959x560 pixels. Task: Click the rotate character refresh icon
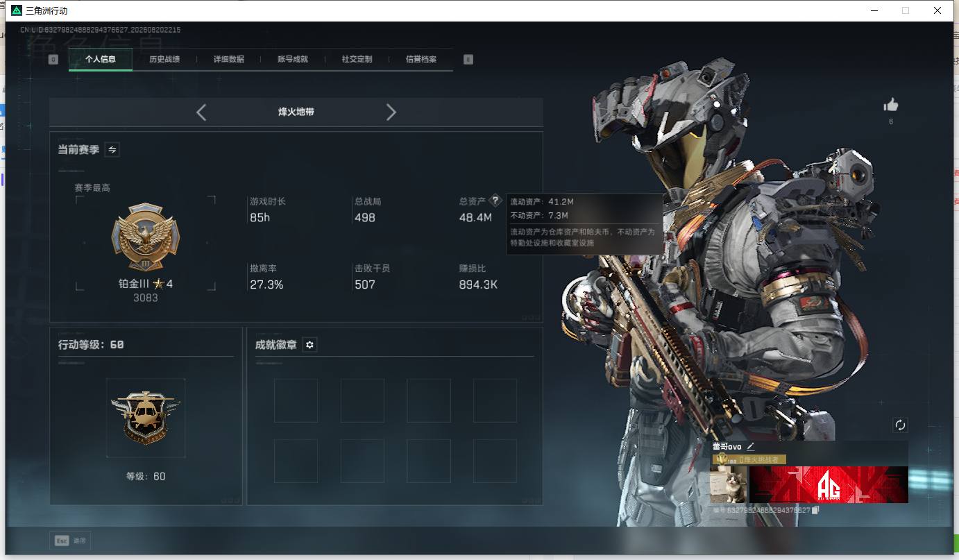tap(900, 425)
